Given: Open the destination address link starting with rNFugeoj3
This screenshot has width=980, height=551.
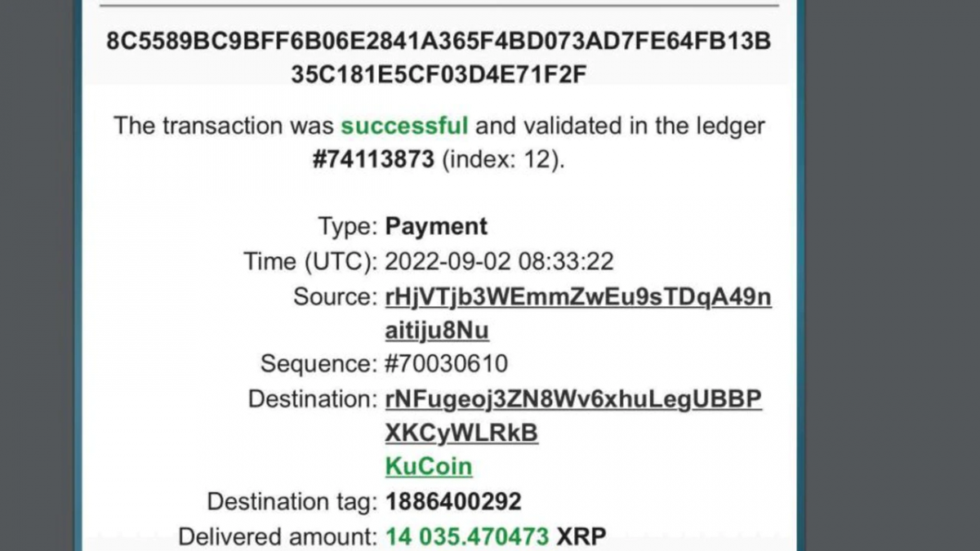Looking at the screenshot, I should [x=573, y=400].
